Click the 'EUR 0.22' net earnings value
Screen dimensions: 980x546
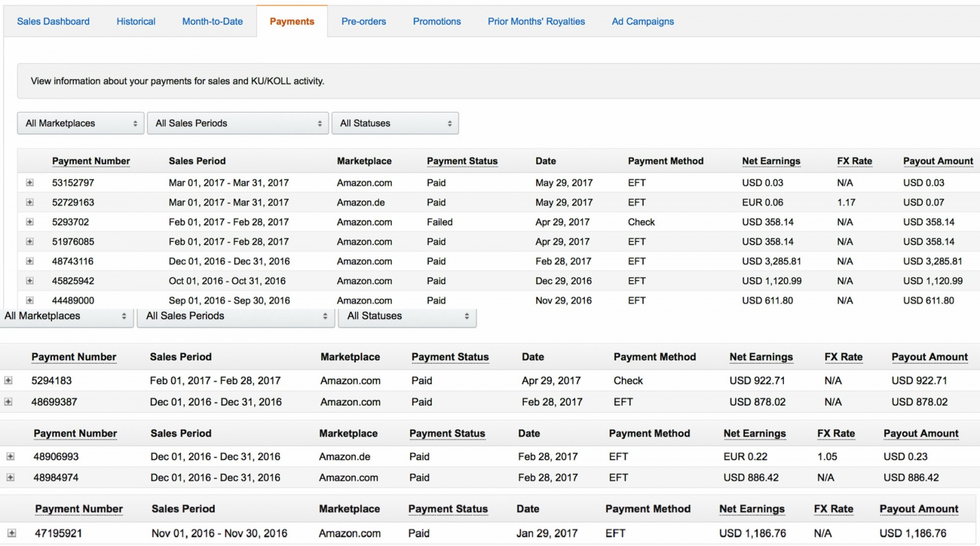coord(745,457)
